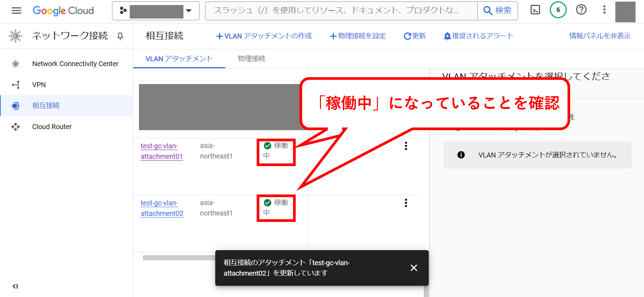
Task: Click into the resource search field
Action: point(340,11)
